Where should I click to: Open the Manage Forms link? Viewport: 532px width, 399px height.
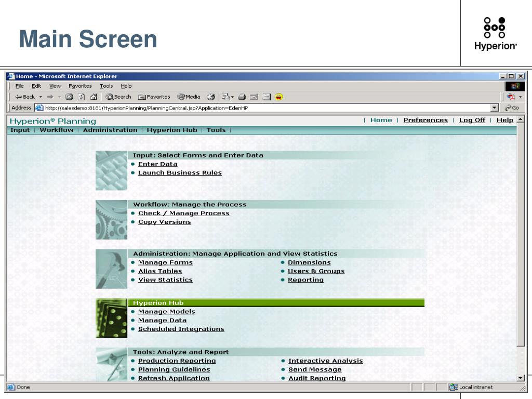tap(165, 262)
